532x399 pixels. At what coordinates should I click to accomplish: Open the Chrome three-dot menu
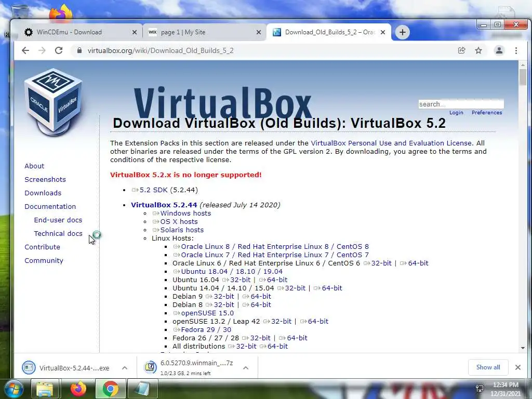click(516, 50)
